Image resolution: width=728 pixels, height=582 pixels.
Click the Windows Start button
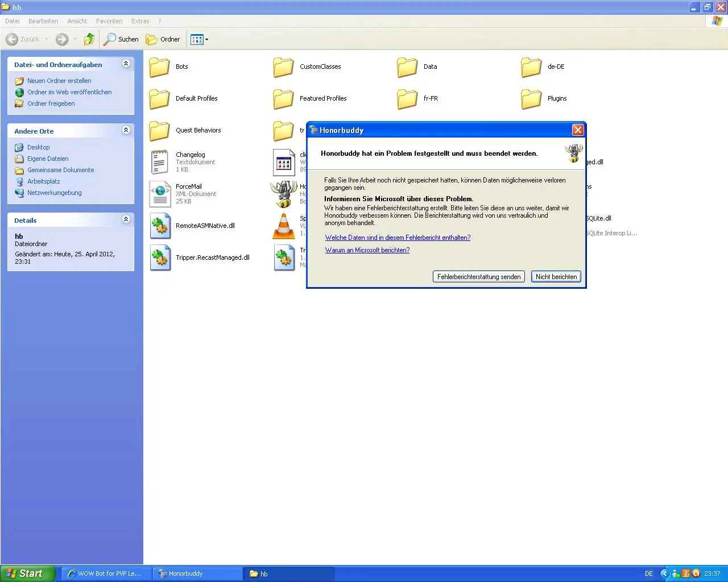click(x=27, y=573)
